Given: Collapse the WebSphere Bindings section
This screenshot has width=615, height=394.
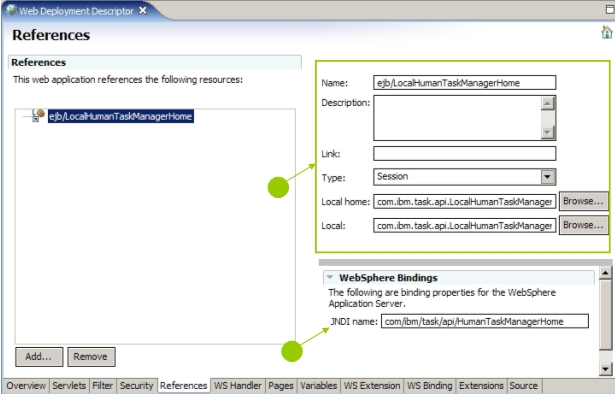Looking at the screenshot, I should [x=330, y=277].
